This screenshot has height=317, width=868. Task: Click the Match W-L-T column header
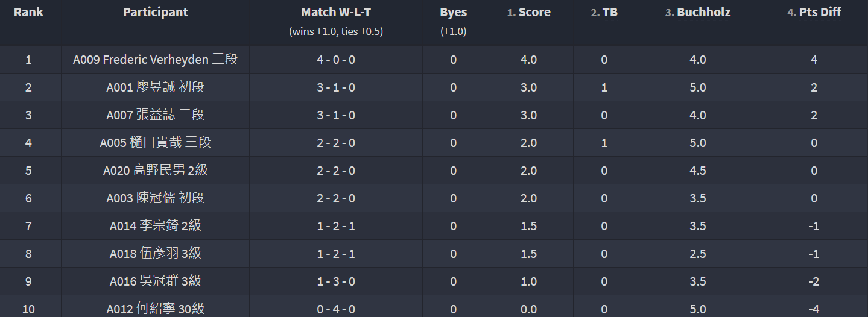tap(336, 12)
